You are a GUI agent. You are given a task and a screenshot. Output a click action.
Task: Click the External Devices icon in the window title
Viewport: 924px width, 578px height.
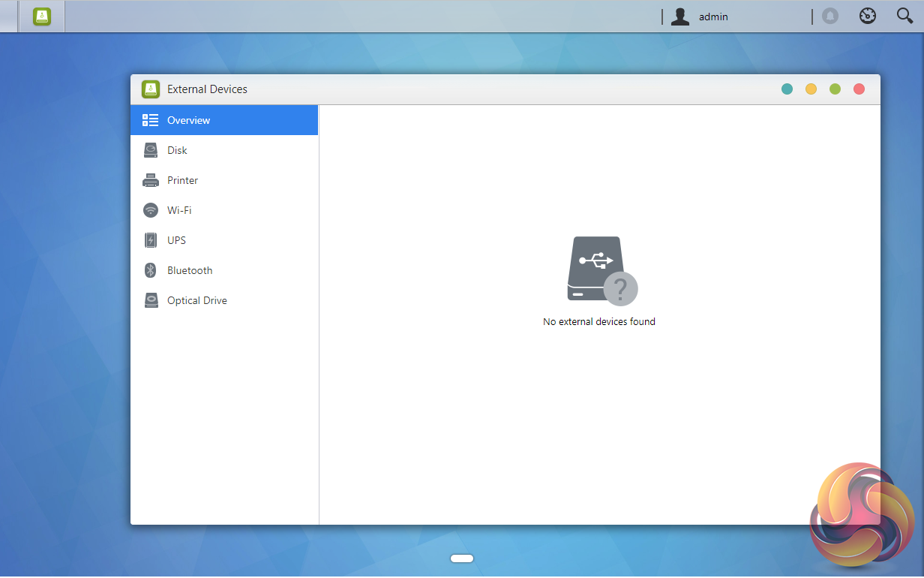pyautogui.click(x=151, y=89)
